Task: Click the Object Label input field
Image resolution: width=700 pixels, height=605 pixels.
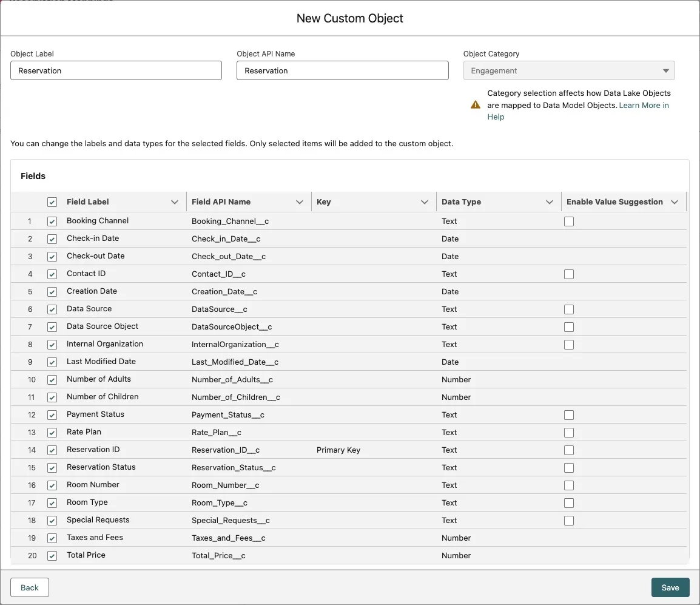Action: [x=116, y=70]
